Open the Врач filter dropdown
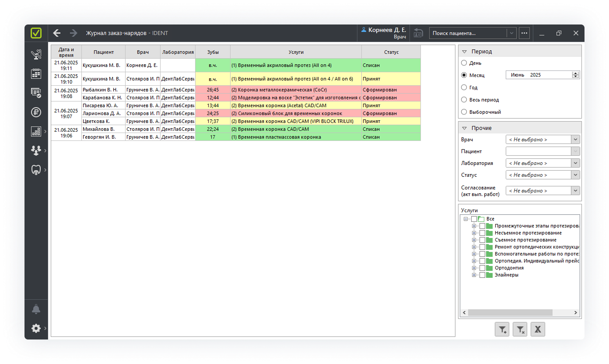 pyautogui.click(x=576, y=140)
